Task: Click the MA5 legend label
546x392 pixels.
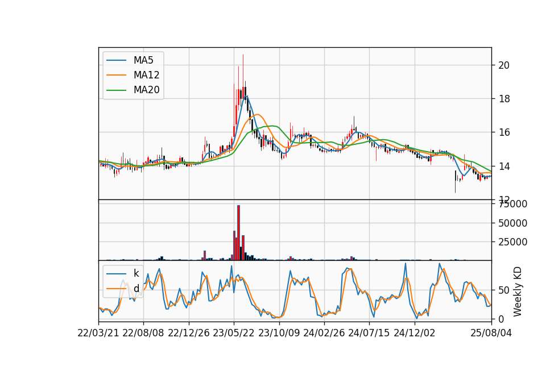Action: (143, 60)
